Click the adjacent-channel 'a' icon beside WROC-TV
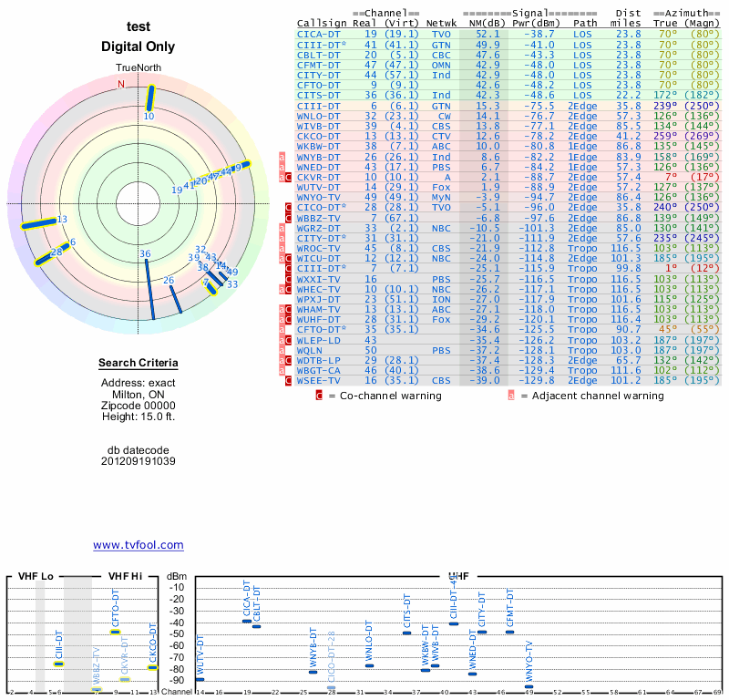The image size is (729, 700). pyautogui.click(x=282, y=248)
